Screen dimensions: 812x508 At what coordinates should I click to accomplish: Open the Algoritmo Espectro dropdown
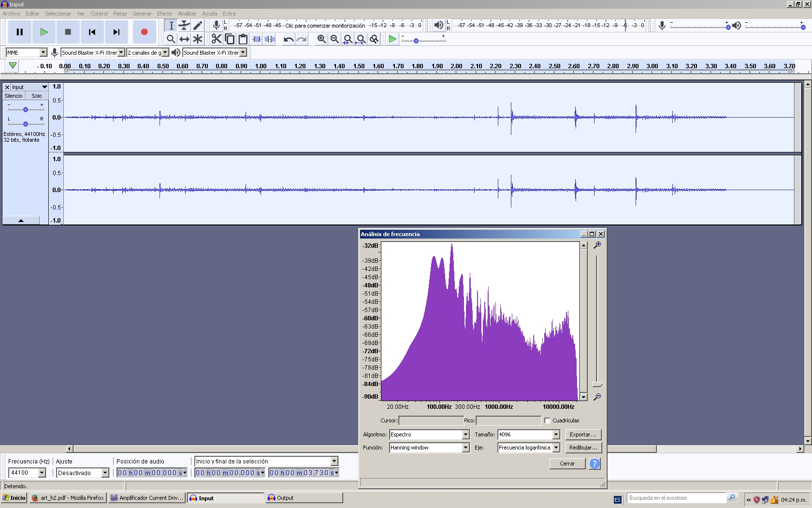pos(465,434)
